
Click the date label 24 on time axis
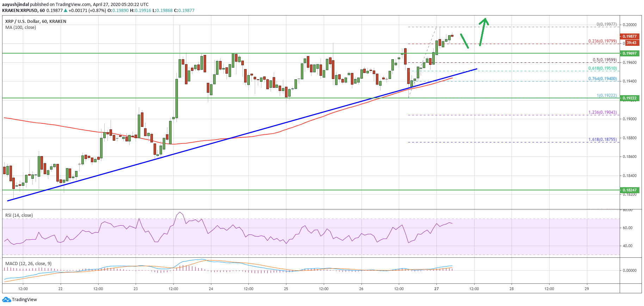click(211, 289)
